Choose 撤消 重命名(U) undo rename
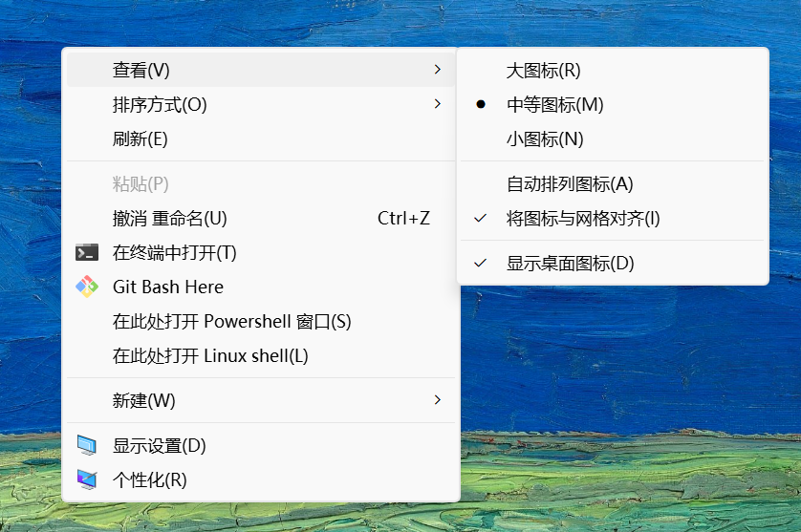This screenshot has width=801, height=532. pyautogui.click(x=261, y=219)
